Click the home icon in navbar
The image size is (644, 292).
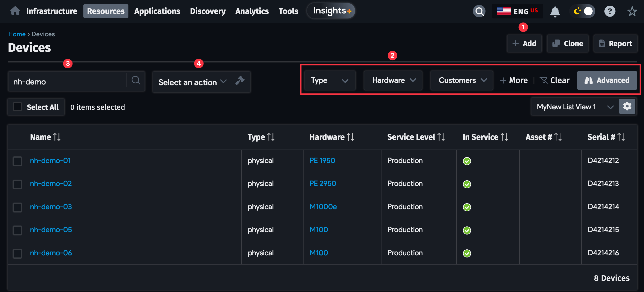click(15, 11)
